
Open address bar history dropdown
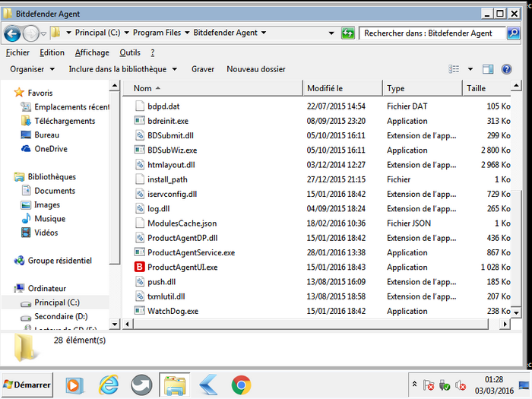331,33
